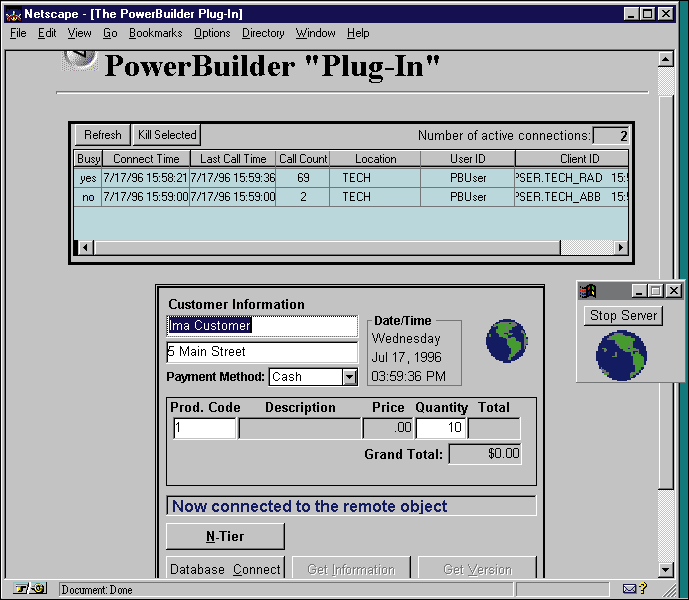Select the row with busy 'no'
Viewport: 689px width, 600px height.
click(x=351, y=197)
